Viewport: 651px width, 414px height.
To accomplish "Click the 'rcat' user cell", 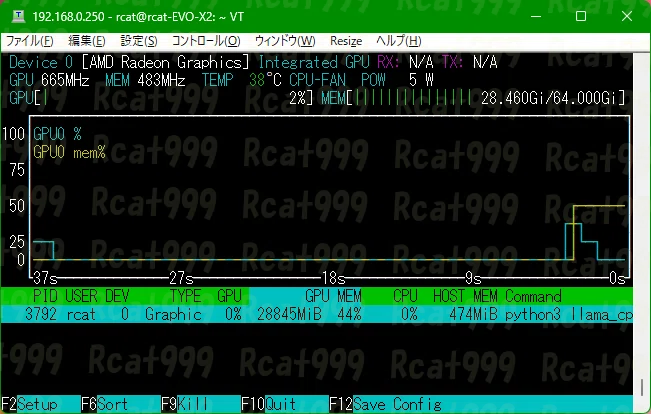I will (81, 314).
